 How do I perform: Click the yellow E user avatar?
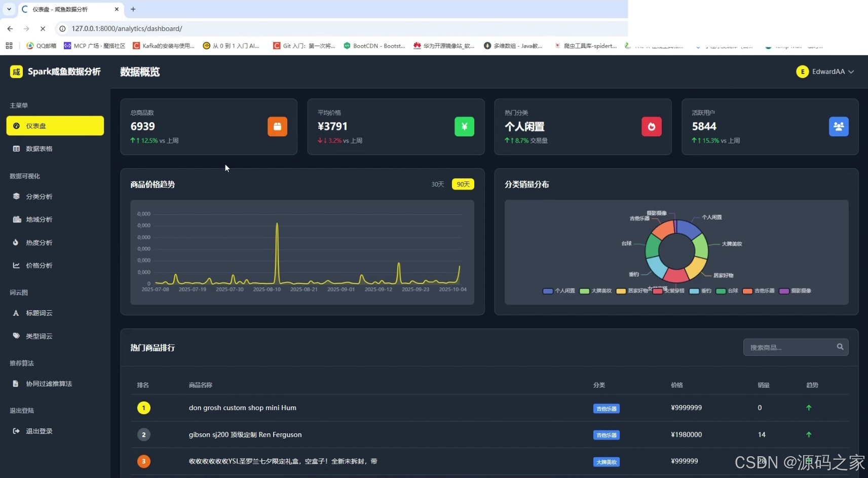[x=802, y=71]
